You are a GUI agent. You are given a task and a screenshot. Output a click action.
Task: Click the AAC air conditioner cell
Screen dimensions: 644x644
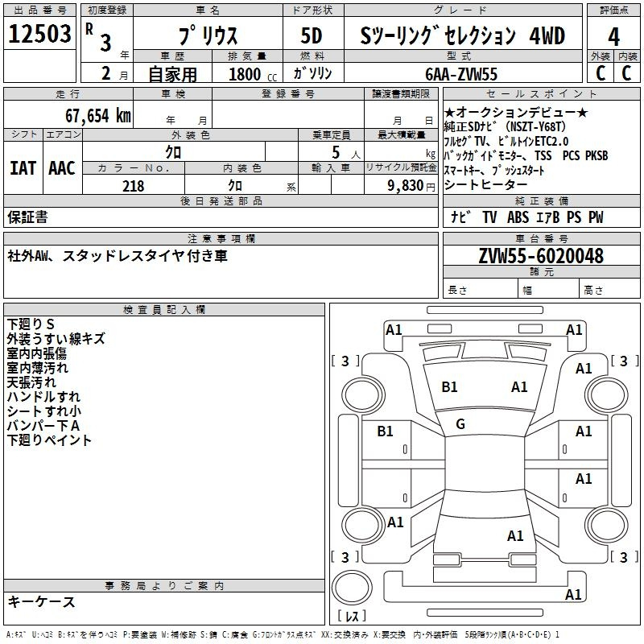[x=61, y=167]
